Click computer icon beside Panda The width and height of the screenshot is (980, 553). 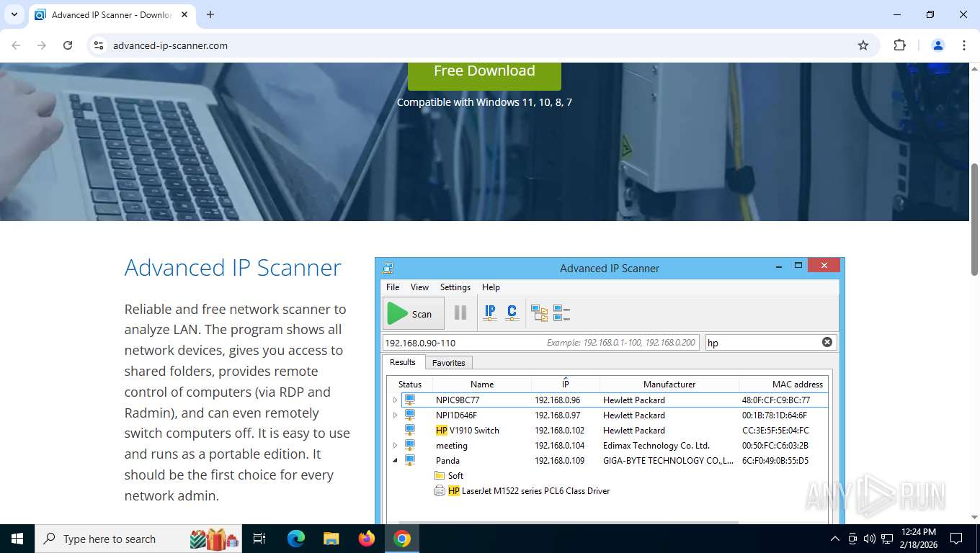pos(410,460)
